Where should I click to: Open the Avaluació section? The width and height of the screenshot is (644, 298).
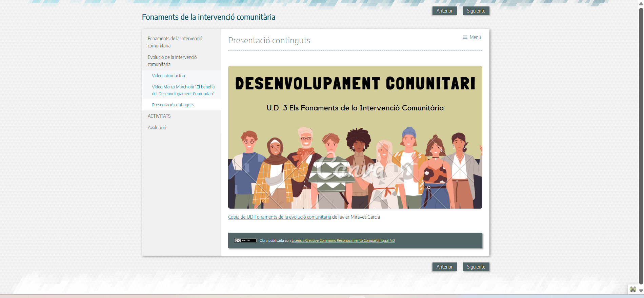tap(157, 128)
